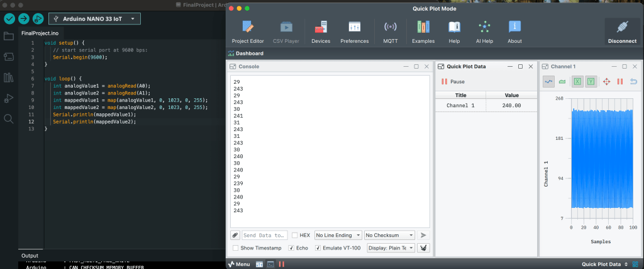Image resolution: width=644 pixels, height=269 pixels.
Task: Open the Library Manager in the sidebar
Action: pos(9,77)
